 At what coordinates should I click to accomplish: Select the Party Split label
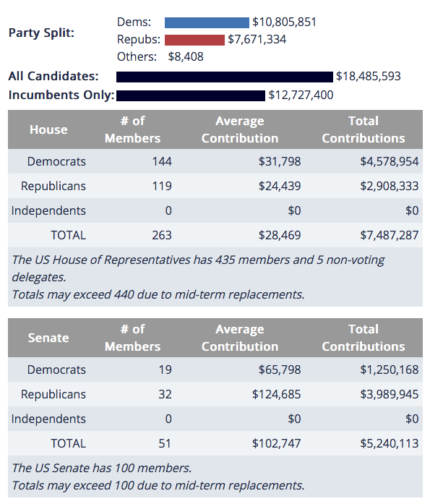pos(41,33)
